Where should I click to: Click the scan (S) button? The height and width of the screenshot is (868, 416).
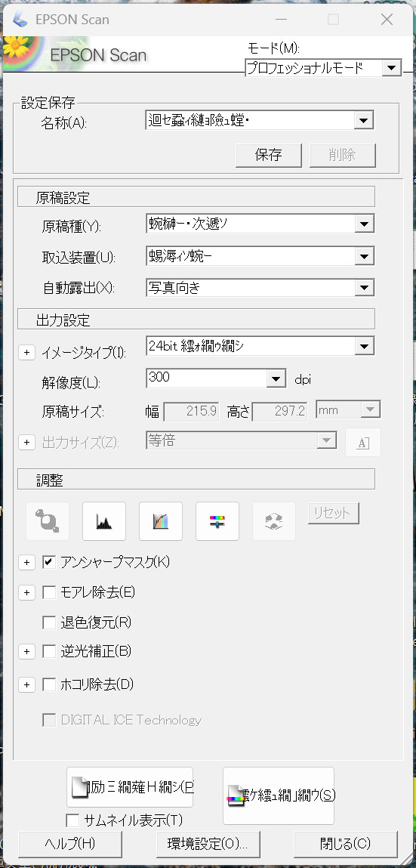tap(279, 795)
